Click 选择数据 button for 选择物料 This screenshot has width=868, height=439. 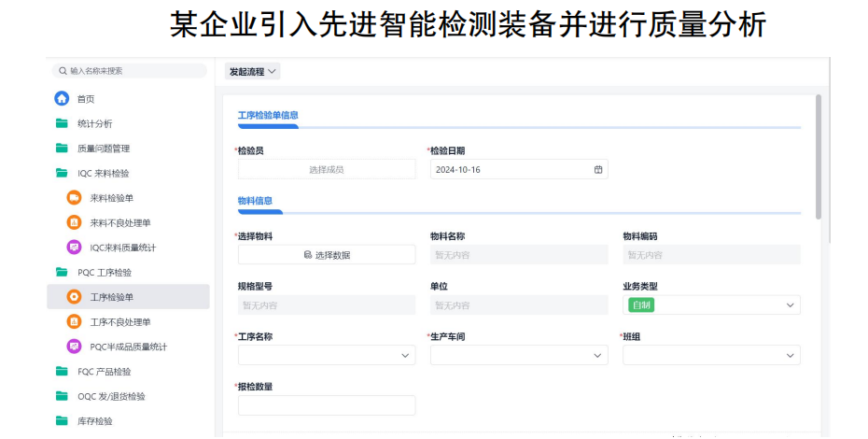326,255
